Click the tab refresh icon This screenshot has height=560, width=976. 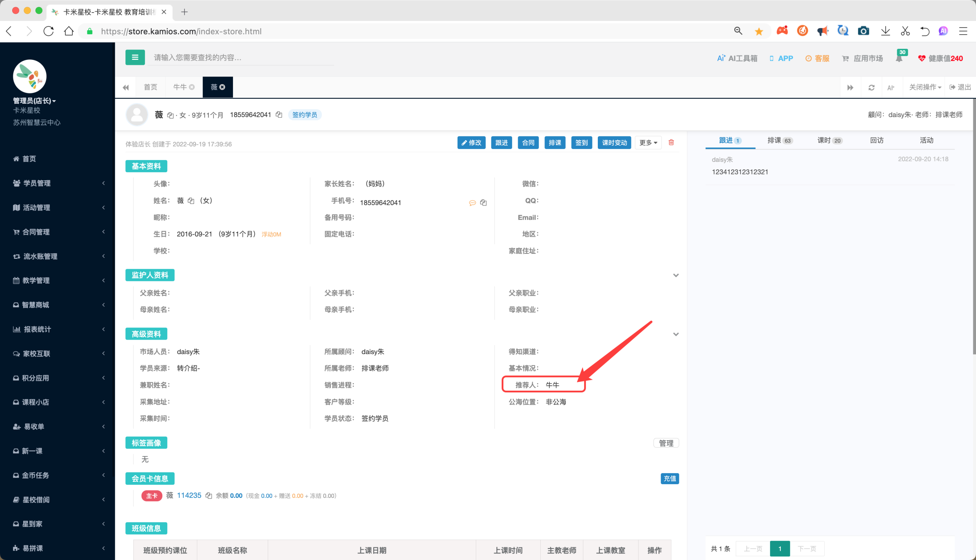(872, 87)
